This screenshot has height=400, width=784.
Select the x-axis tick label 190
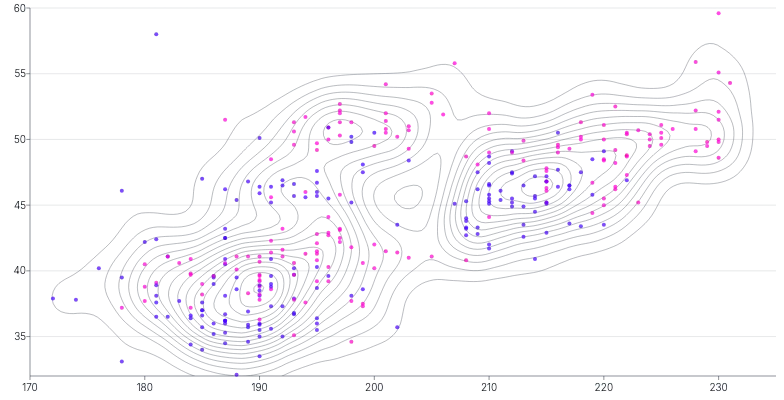259,387
